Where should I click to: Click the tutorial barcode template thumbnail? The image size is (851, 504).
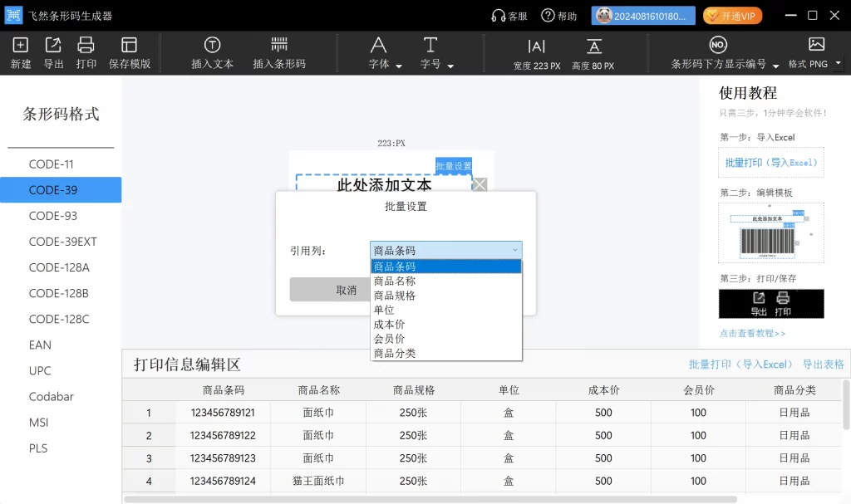[x=770, y=232]
